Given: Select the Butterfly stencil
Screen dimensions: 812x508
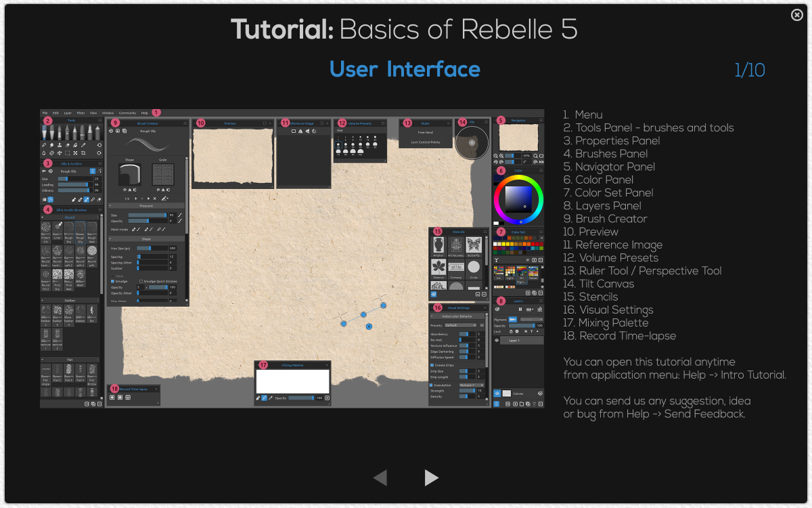Looking at the screenshot, I should pyautogui.click(x=474, y=246).
